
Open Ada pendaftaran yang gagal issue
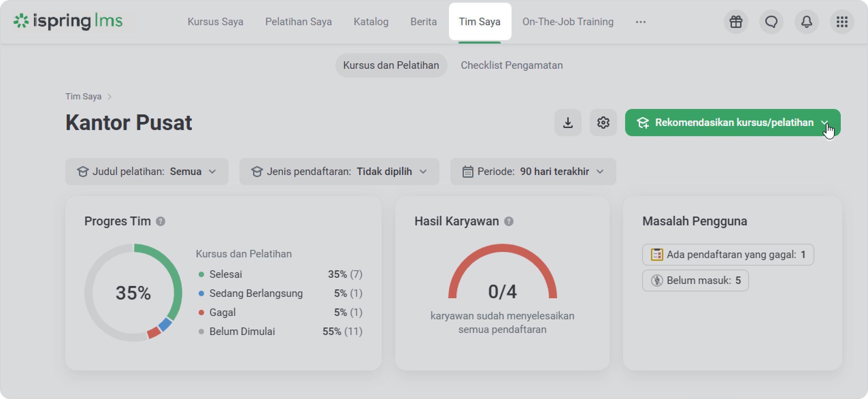[x=728, y=255]
